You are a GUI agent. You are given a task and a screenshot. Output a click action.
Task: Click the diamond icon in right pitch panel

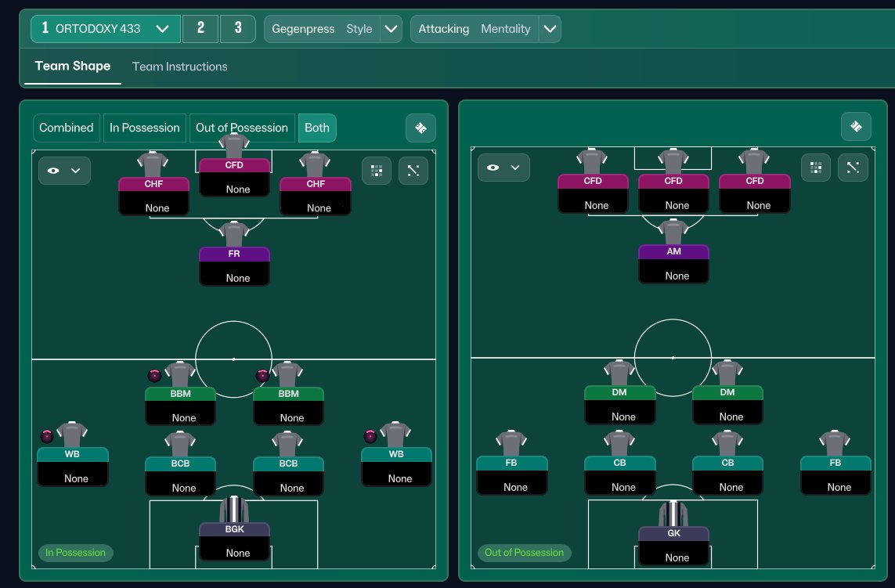pos(856,127)
